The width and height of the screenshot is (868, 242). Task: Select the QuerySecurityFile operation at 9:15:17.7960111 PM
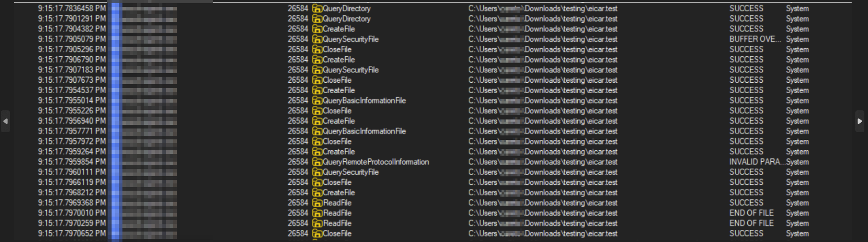click(x=351, y=172)
